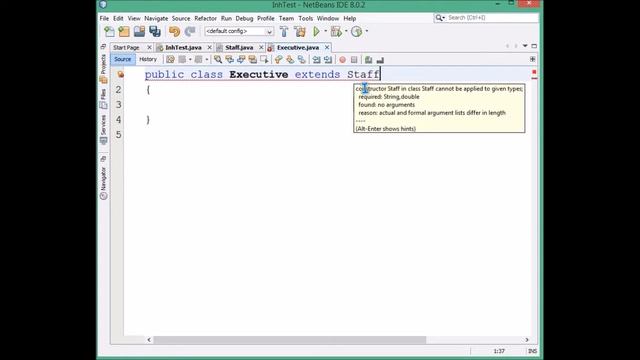Open the Tools menu

click(305, 18)
